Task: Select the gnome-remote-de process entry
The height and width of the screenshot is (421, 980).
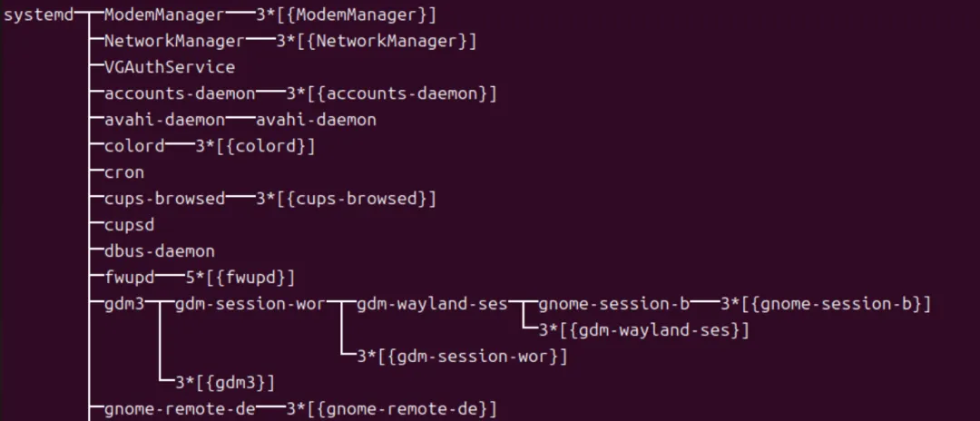Action: tap(180, 409)
